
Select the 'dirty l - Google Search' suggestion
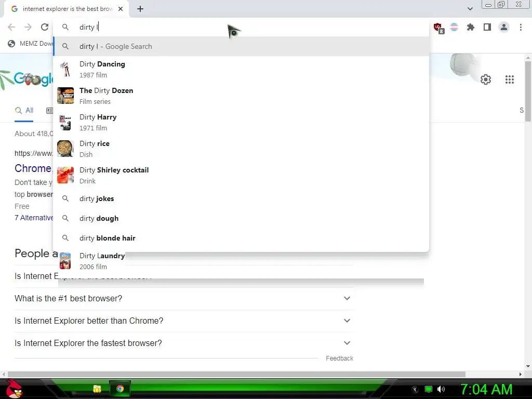tap(241, 46)
